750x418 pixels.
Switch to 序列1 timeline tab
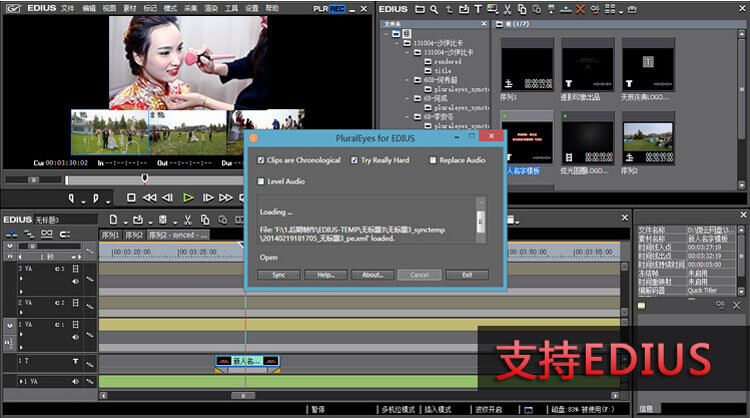click(x=110, y=235)
